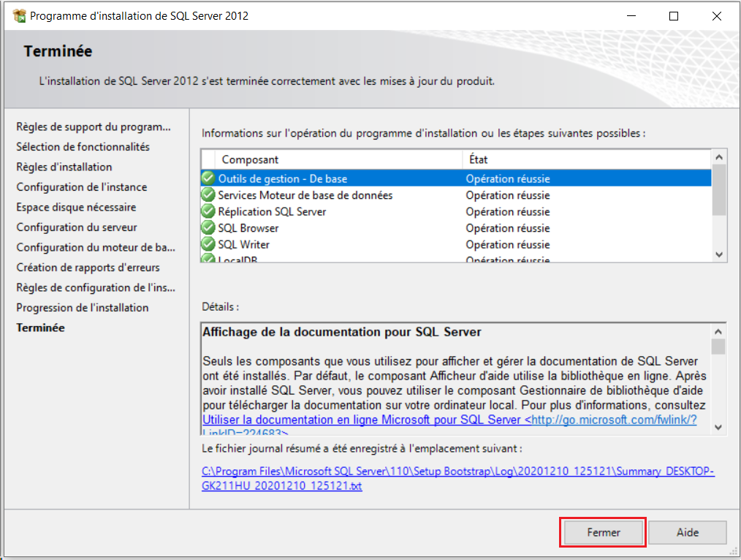Click 'Création de rapports d'erreurs' step
The width and height of the screenshot is (741, 560).
[88, 268]
